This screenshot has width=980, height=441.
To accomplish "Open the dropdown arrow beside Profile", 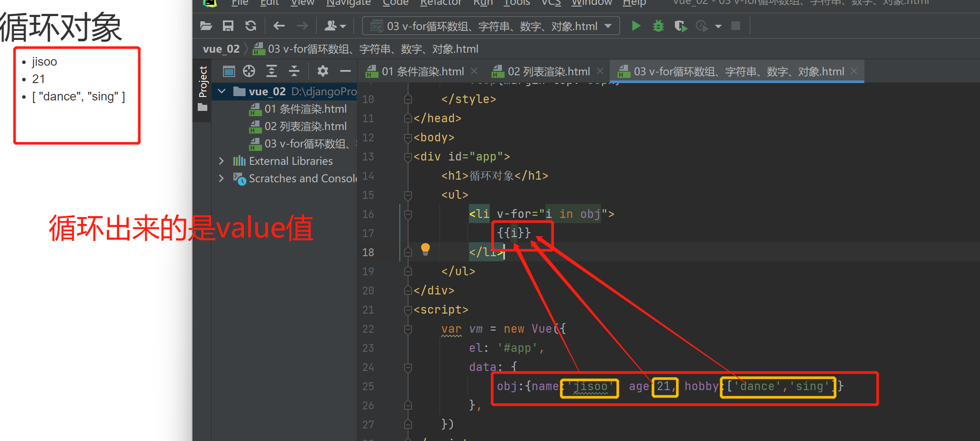I will coord(718,27).
